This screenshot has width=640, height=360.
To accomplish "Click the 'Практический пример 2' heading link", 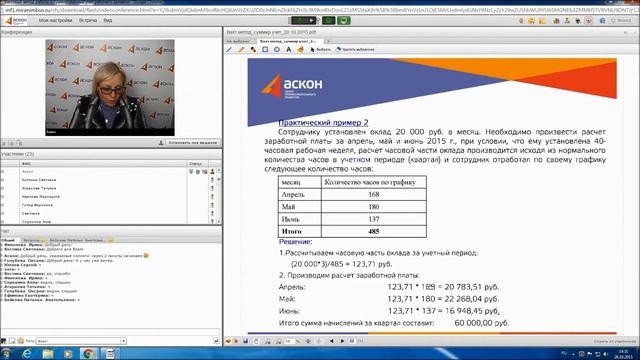I will [323, 122].
